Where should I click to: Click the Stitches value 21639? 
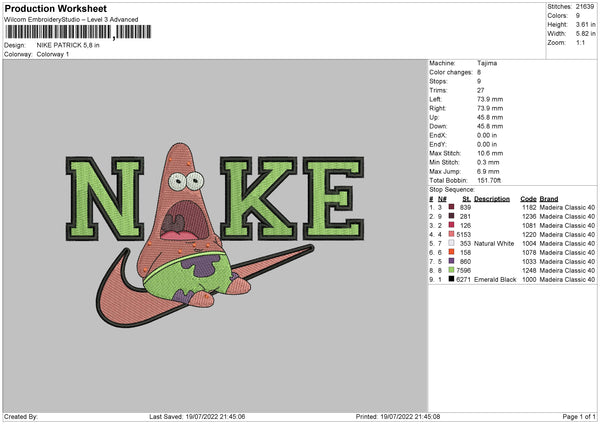pos(585,7)
